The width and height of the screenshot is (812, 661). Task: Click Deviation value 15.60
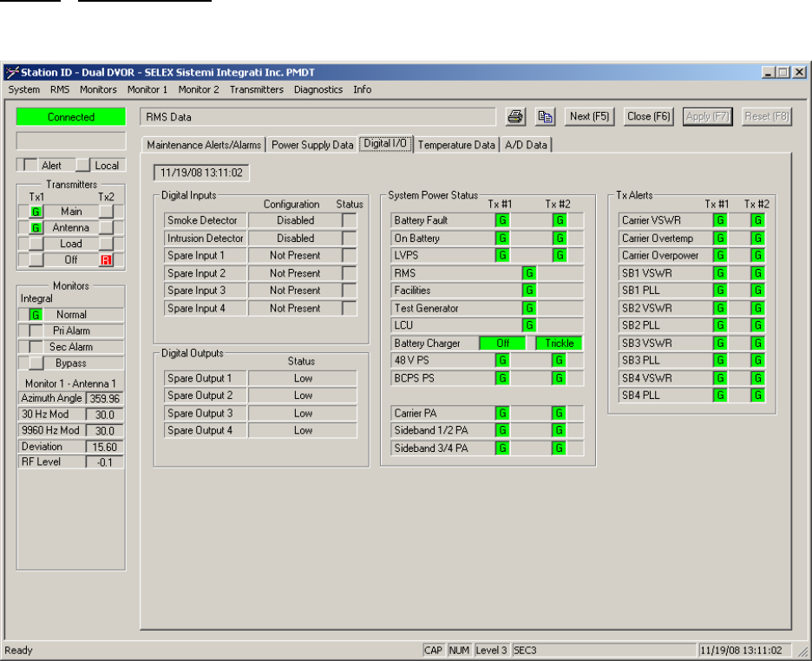tap(105, 447)
